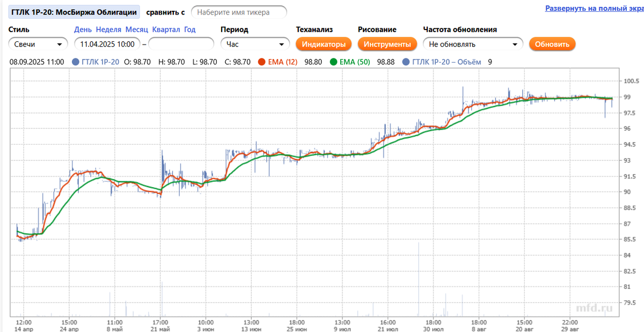Click Развернуть на полный экран link
The height and width of the screenshot is (332, 644).
pyautogui.click(x=595, y=9)
